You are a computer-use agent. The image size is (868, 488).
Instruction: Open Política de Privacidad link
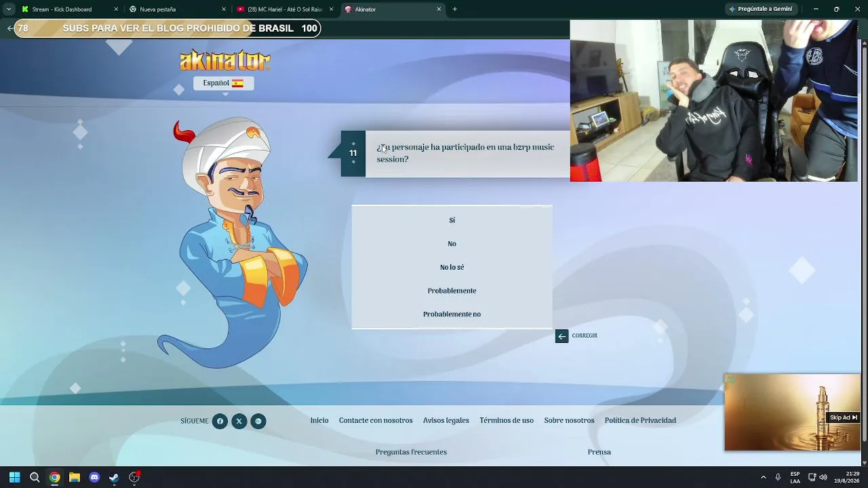click(x=640, y=421)
